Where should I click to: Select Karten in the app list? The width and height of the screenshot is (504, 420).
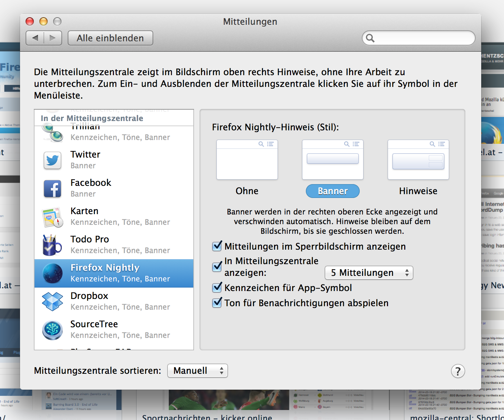[114, 217]
